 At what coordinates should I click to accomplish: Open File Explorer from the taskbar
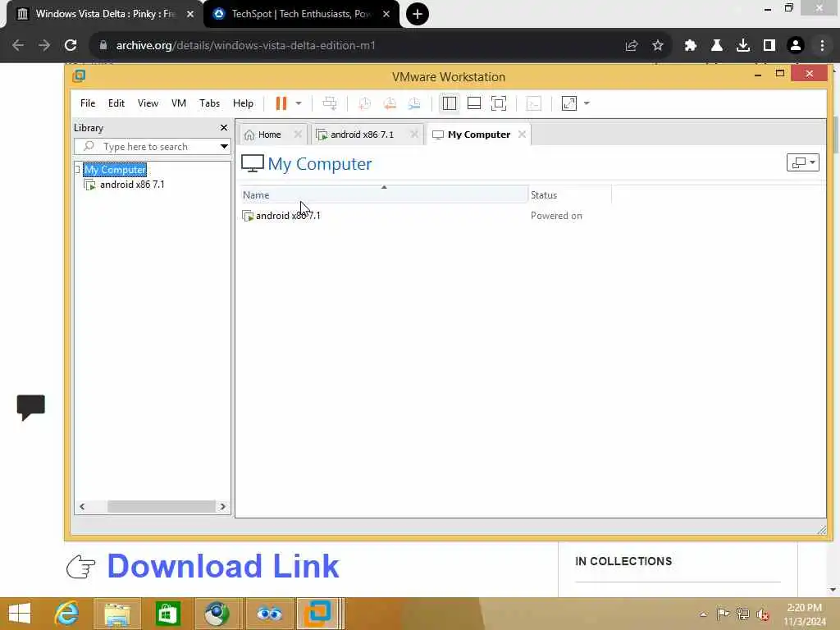[x=116, y=614]
